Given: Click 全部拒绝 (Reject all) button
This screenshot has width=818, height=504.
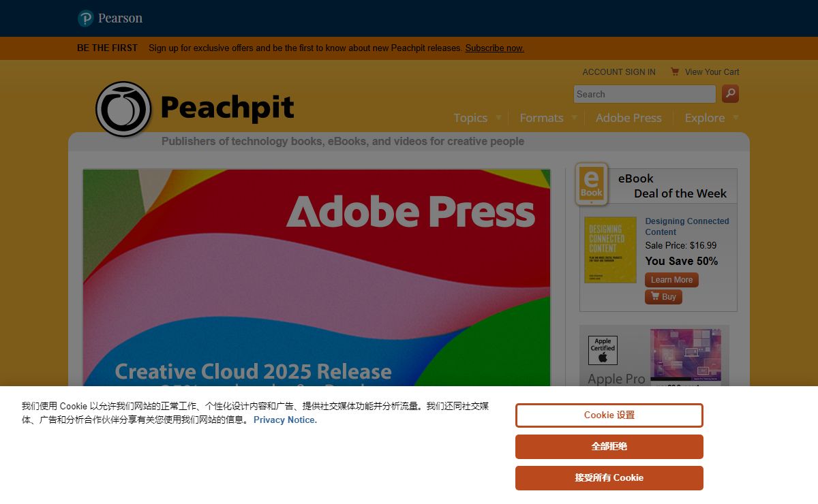Looking at the screenshot, I should pyautogui.click(x=609, y=447).
